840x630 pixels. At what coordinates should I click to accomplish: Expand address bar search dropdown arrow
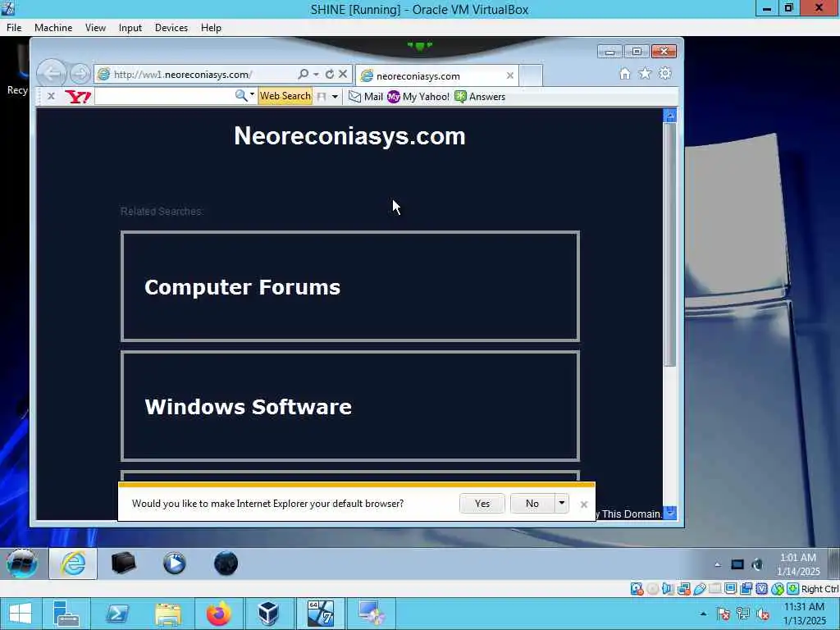click(316, 74)
